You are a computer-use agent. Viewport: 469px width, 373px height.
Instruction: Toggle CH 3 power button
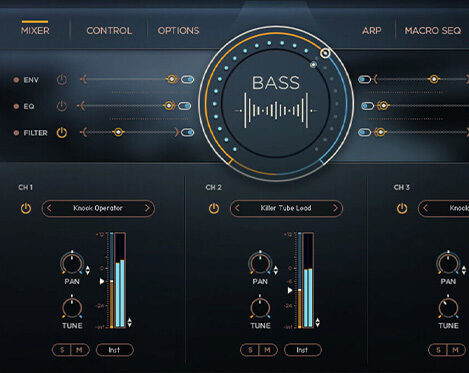click(x=402, y=209)
